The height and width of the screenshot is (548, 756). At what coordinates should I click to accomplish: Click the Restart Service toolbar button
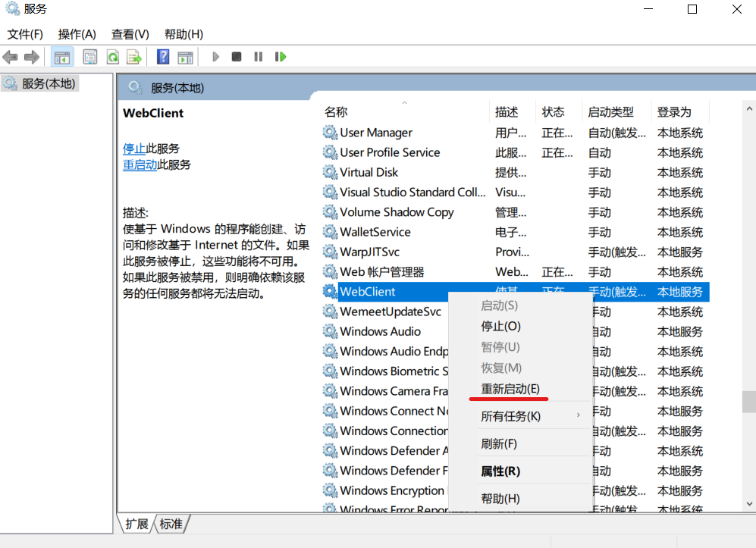281,57
